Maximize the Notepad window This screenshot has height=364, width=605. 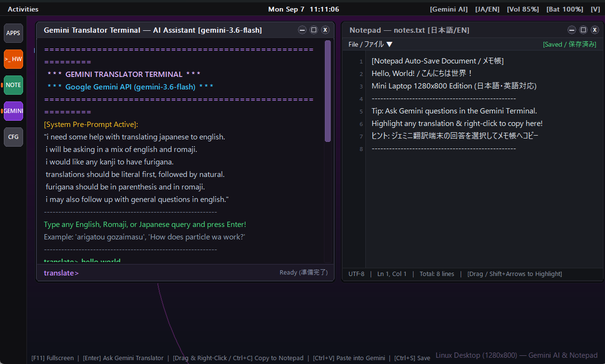(583, 30)
